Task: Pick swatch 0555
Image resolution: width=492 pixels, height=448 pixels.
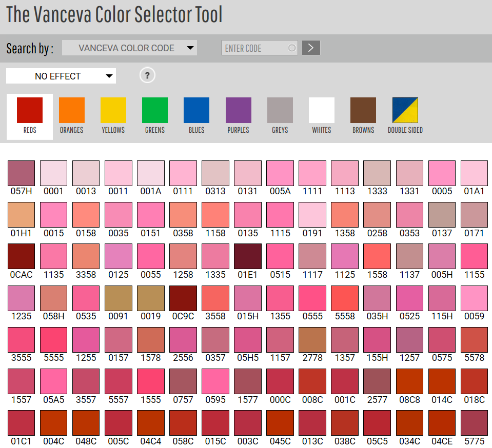Action: [x=312, y=298]
